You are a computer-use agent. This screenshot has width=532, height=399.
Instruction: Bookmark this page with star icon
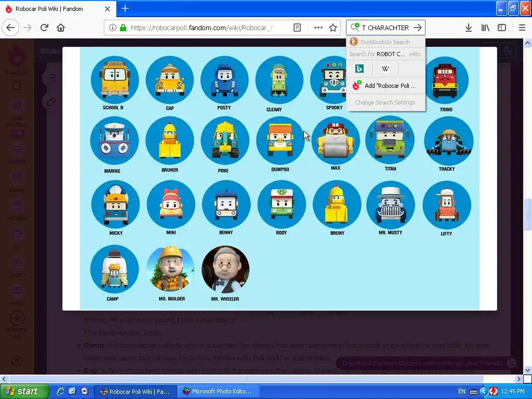333,28
